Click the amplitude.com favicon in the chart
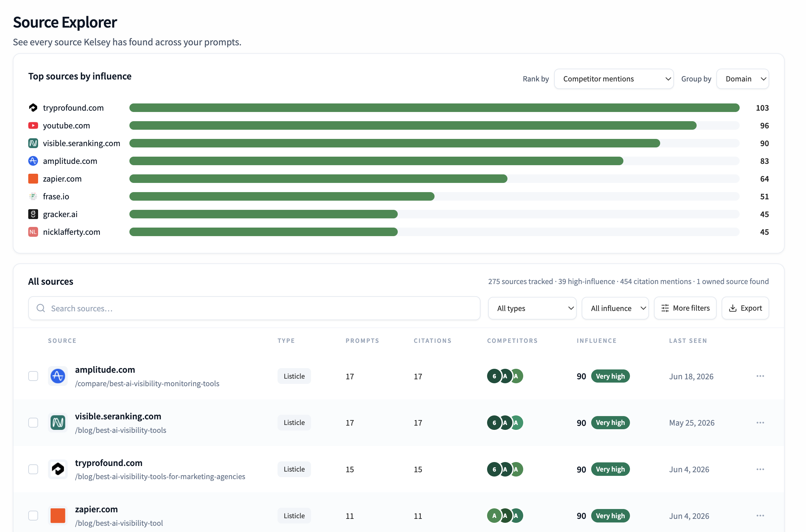The width and height of the screenshot is (806, 532). point(33,161)
